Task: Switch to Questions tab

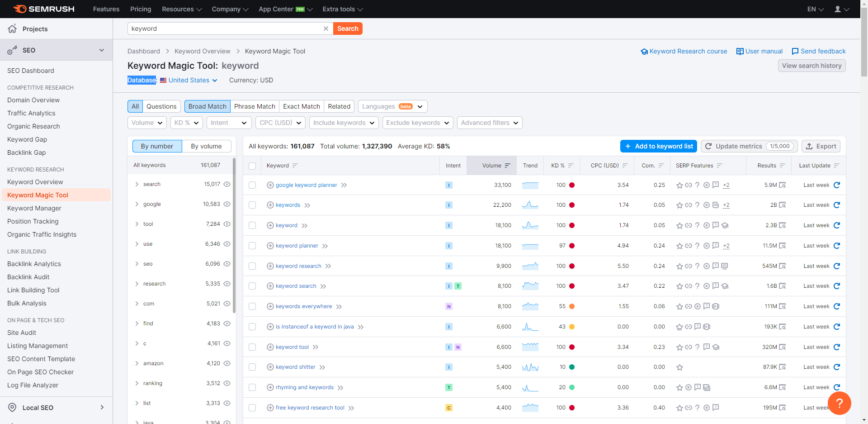Action: [x=161, y=106]
